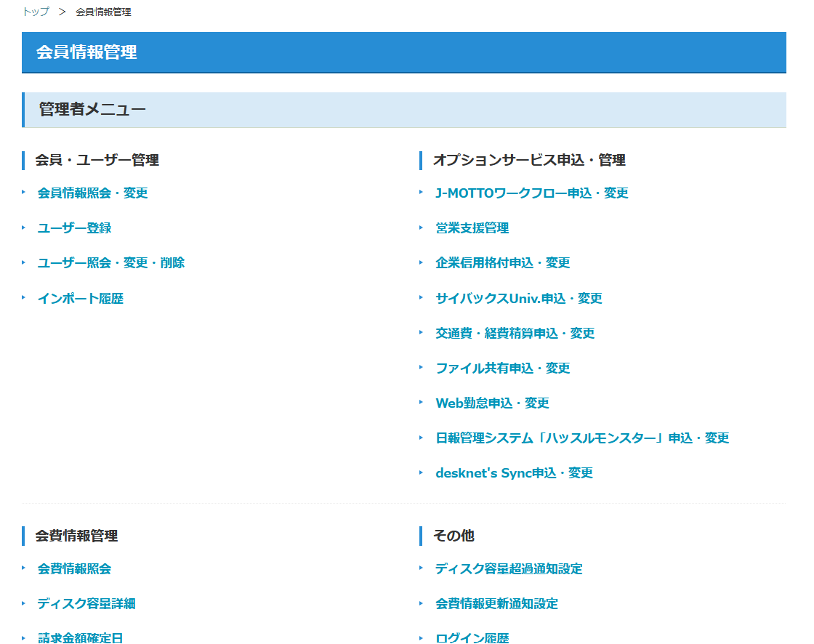
Task: Open 日報管理システム「ハッスルモンスター」申込・変更
Action: (582, 438)
